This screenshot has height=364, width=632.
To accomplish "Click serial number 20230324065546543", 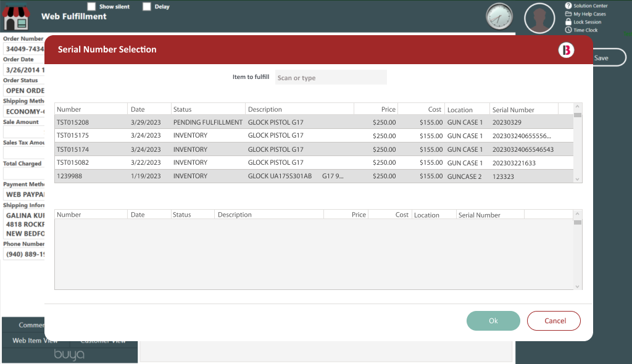I will click(523, 149).
